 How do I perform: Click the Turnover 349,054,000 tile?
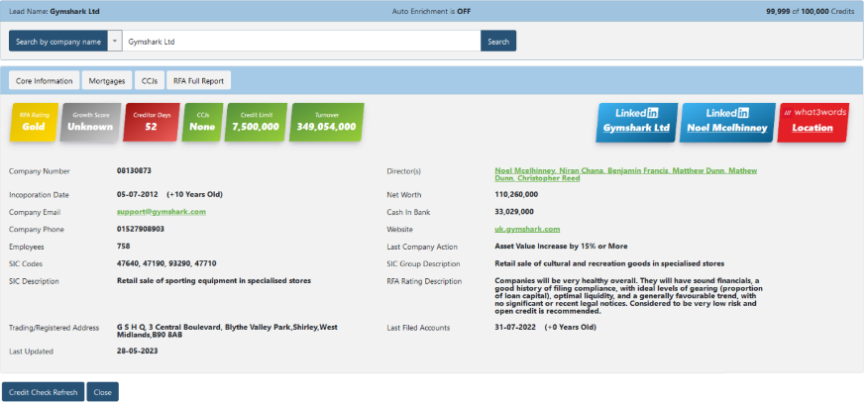point(326,122)
